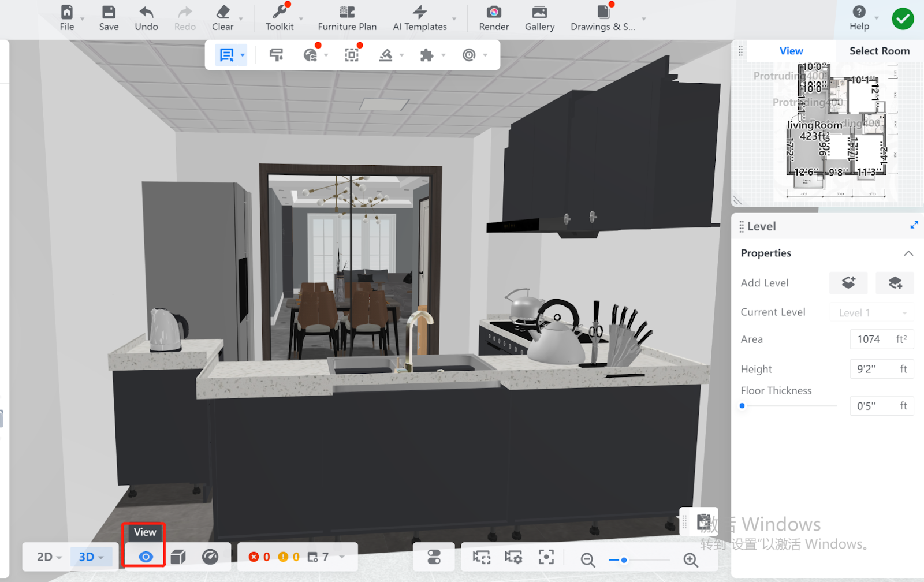Expand the Drawings dropdown arrow
Image resolution: width=924 pixels, height=582 pixels.
click(x=644, y=18)
